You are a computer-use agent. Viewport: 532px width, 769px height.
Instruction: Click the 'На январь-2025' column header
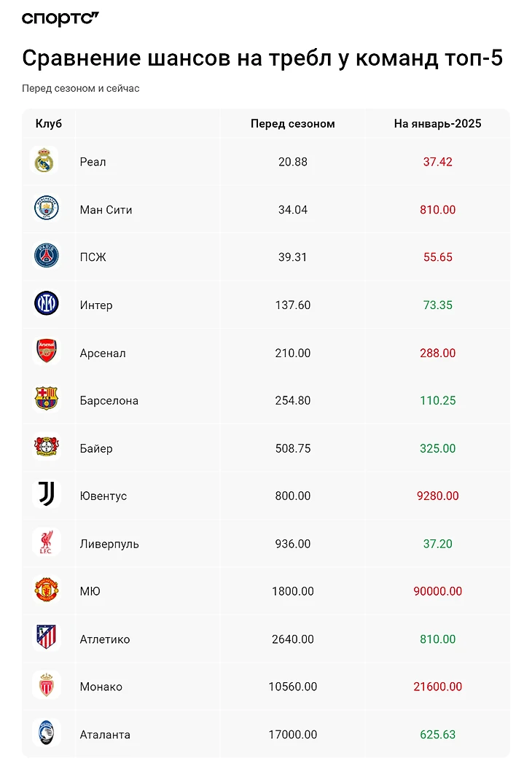pyautogui.click(x=437, y=124)
